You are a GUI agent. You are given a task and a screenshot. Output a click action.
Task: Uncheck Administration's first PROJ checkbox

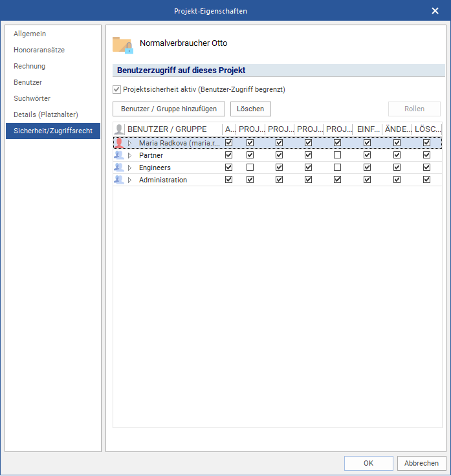250,180
